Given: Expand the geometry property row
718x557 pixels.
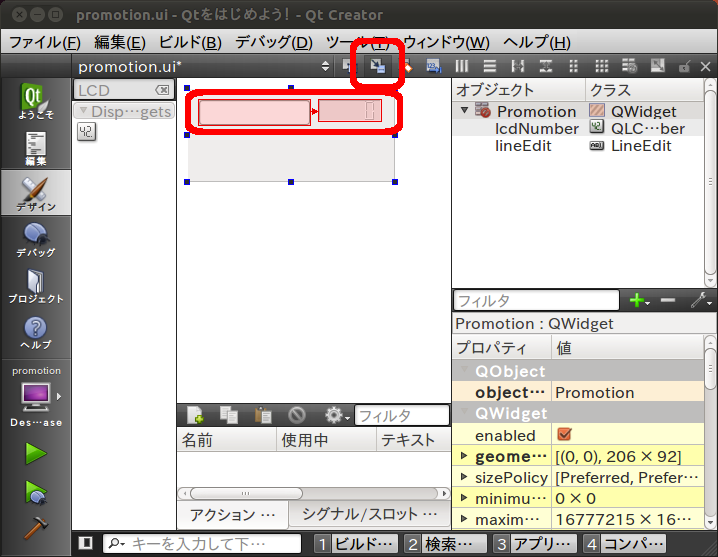Looking at the screenshot, I should (x=462, y=456).
